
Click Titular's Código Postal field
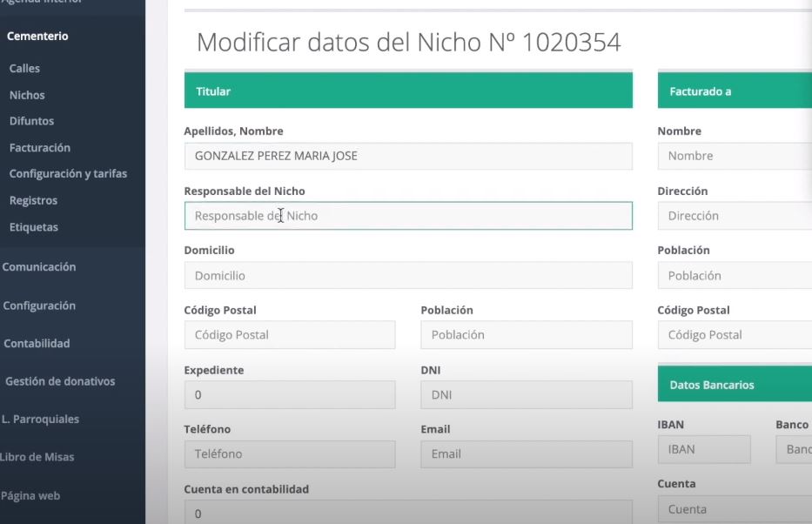[x=290, y=335]
